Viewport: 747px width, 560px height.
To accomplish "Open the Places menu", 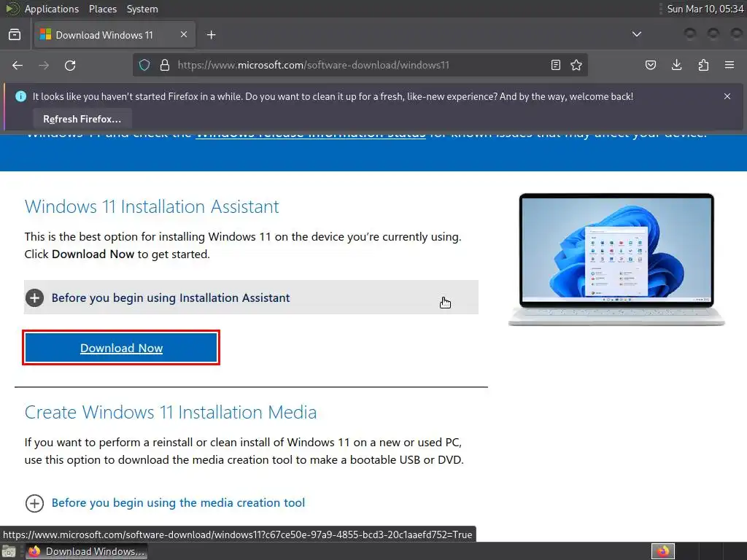I will [x=102, y=9].
